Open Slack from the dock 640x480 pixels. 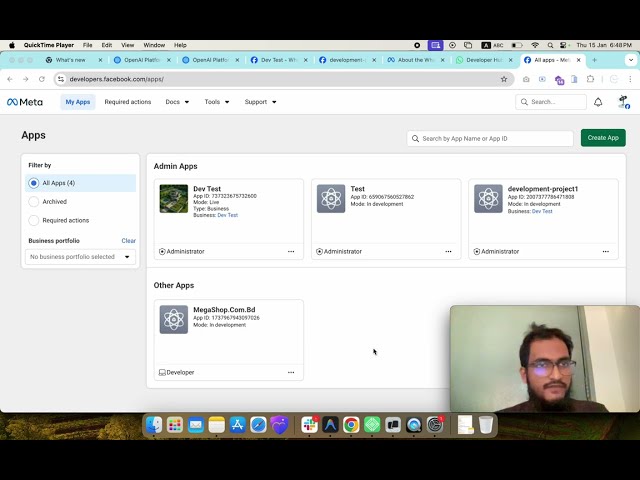[x=309, y=425]
